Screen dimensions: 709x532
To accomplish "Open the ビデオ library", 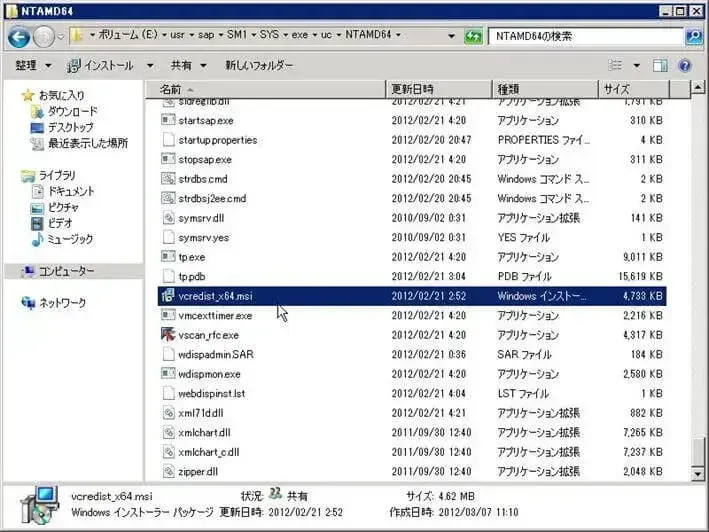I will [60, 223].
